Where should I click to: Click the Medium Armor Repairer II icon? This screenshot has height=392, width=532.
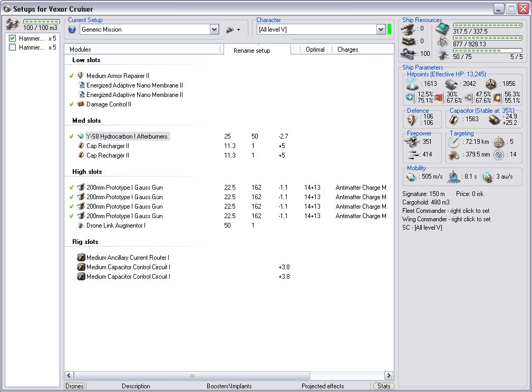coord(81,75)
